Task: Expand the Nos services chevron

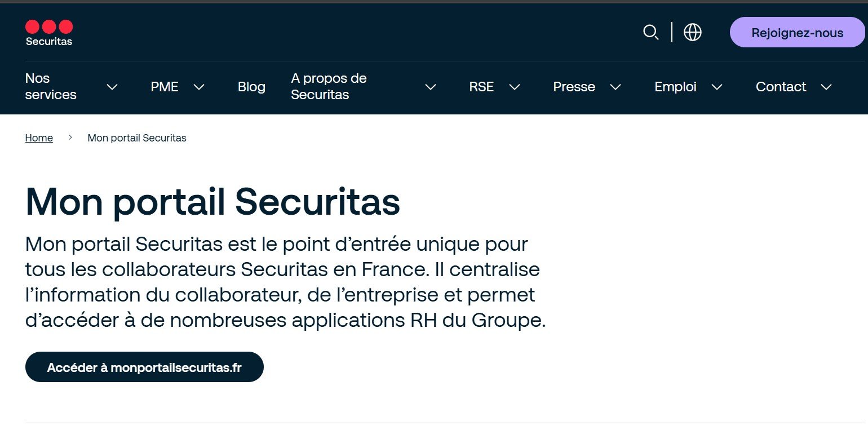Action: 112,87
